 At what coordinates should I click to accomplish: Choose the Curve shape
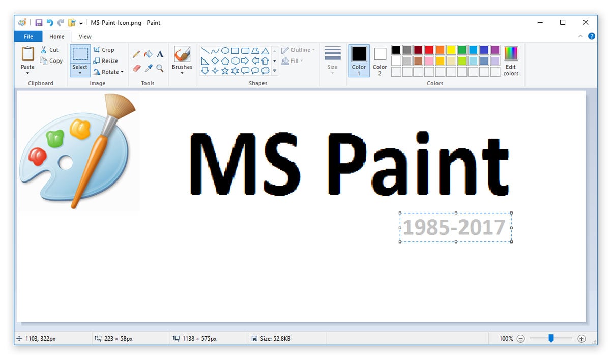[215, 50]
